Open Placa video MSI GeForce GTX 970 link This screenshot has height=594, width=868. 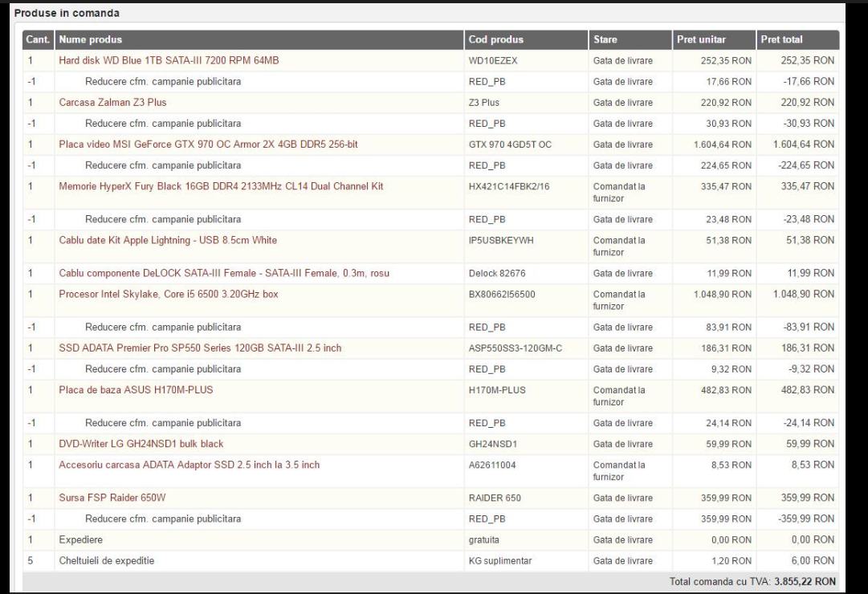coord(208,144)
